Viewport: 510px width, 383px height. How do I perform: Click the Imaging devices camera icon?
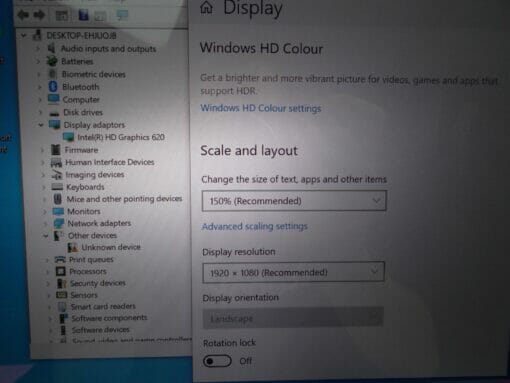[57, 175]
